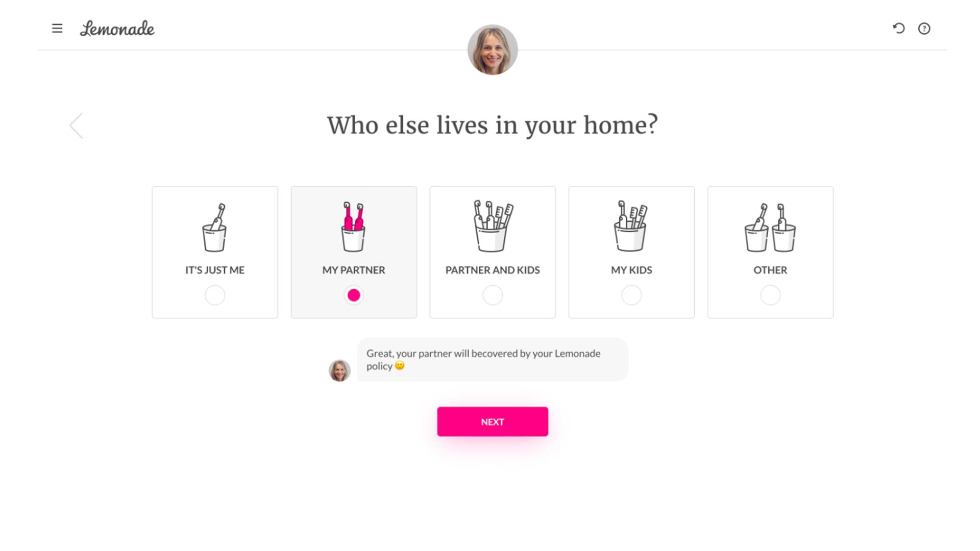Open the hamburger navigation menu
The height and width of the screenshot is (551, 980).
pyautogui.click(x=57, y=29)
